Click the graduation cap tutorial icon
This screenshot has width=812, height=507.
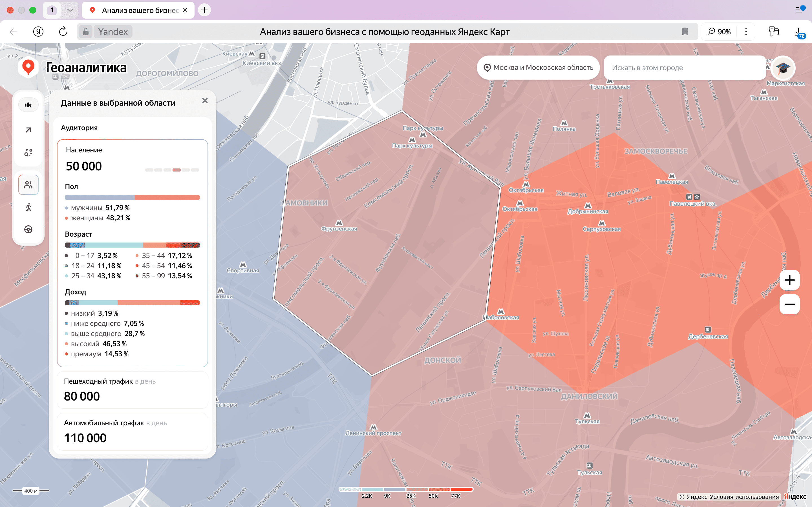pyautogui.click(x=782, y=68)
